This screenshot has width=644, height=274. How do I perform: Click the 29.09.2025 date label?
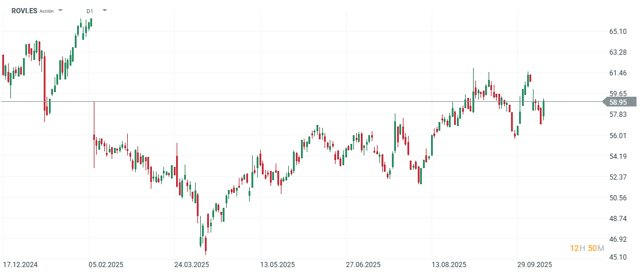point(535,265)
